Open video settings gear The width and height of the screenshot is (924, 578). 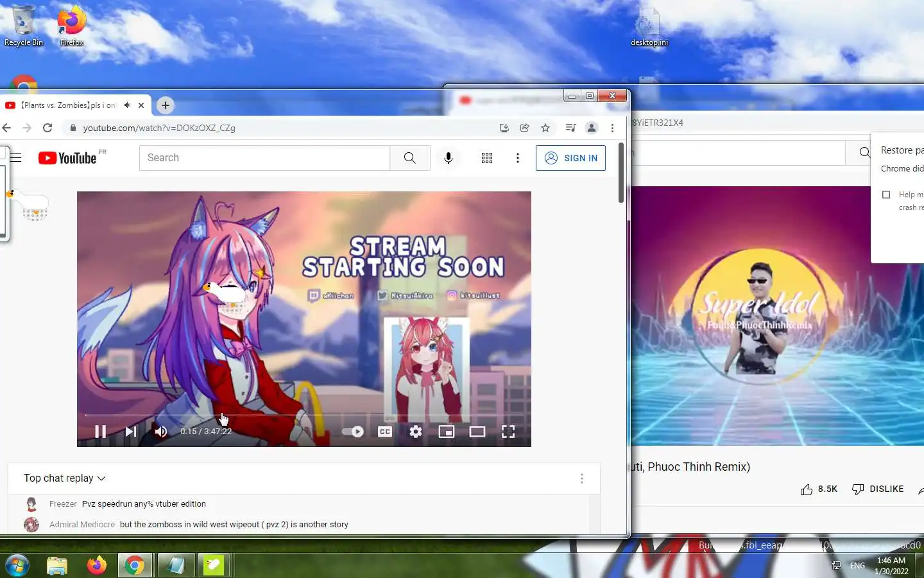(416, 432)
